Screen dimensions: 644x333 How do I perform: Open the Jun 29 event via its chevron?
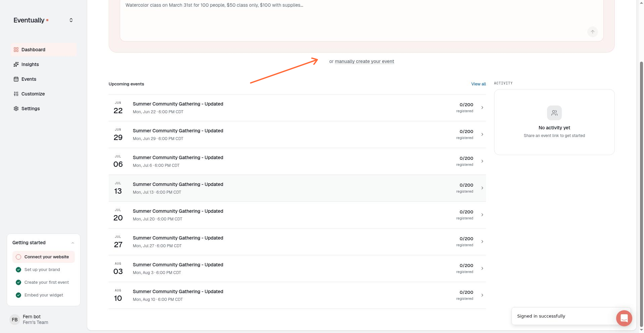click(x=482, y=134)
